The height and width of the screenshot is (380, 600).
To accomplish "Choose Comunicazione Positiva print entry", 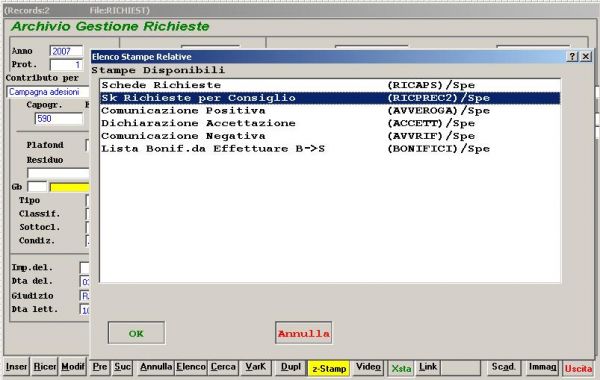I will coord(330,111).
